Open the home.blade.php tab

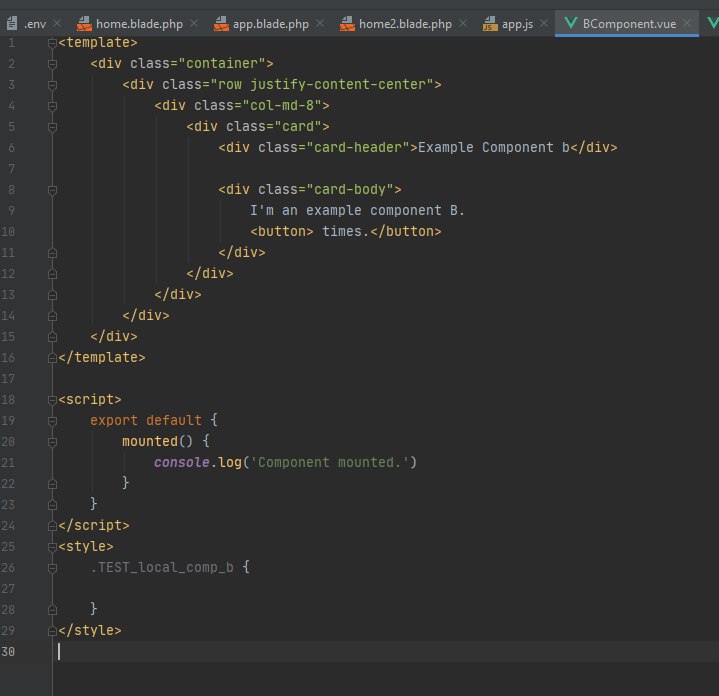(139, 24)
